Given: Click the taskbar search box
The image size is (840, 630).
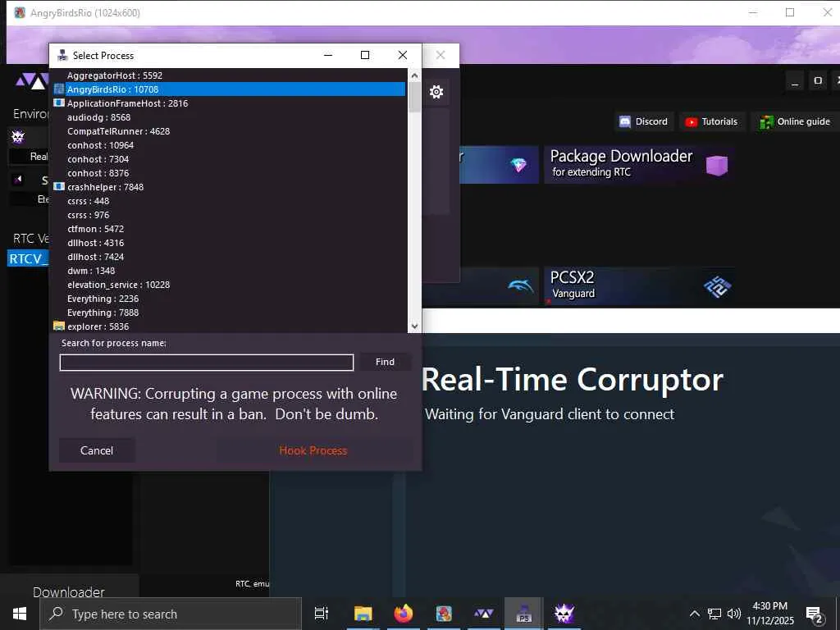Looking at the screenshot, I should pyautogui.click(x=171, y=614).
